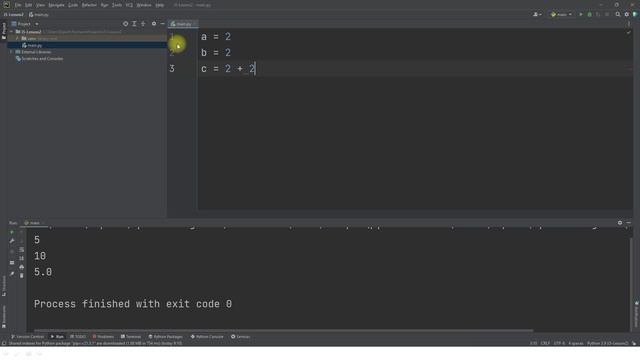Clear console with trash icon
Viewport: 640px width, 360px height.
tap(22, 276)
